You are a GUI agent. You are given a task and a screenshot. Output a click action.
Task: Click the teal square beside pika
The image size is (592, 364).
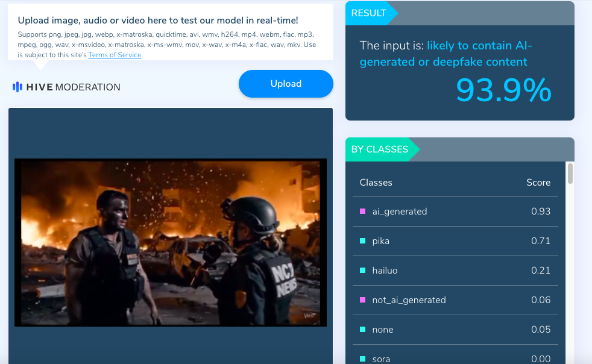click(362, 241)
